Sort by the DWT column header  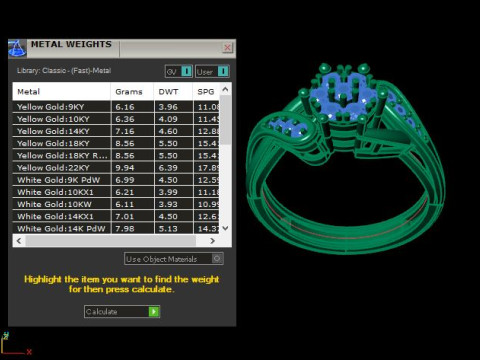(173, 92)
